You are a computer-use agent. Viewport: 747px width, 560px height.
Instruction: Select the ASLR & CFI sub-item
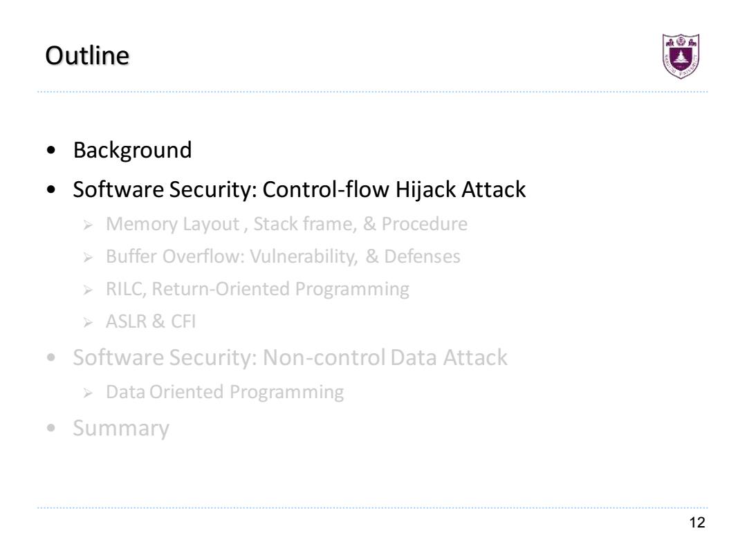(x=151, y=321)
